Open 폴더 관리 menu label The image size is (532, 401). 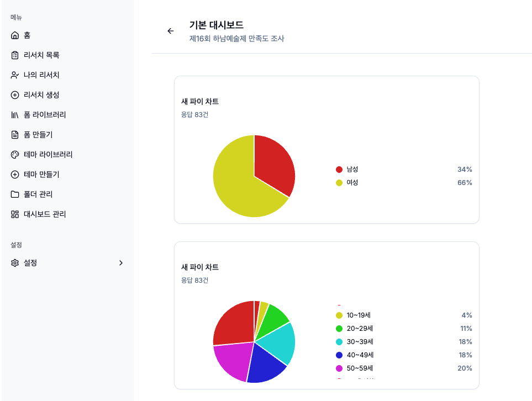(x=38, y=194)
